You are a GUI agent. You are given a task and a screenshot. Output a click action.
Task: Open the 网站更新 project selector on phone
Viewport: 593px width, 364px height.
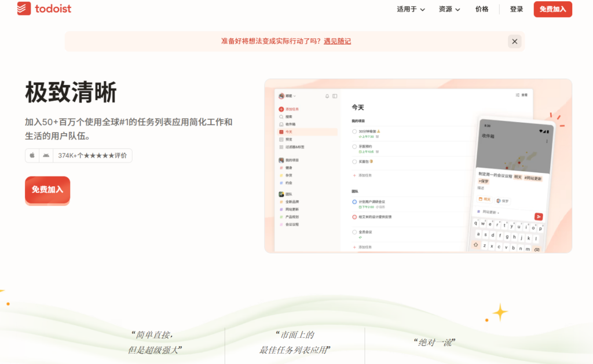(488, 212)
